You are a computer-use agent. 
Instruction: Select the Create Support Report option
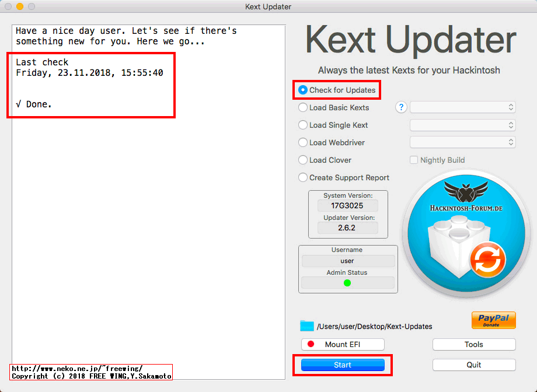click(x=302, y=177)
